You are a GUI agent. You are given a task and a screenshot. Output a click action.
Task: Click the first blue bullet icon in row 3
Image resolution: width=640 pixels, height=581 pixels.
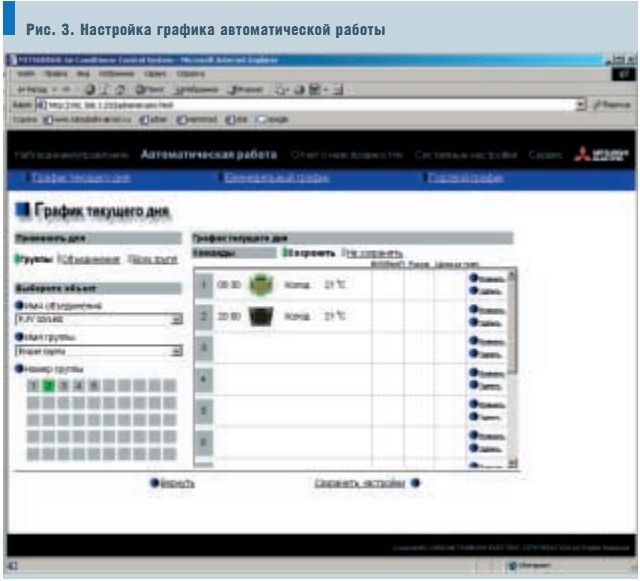(473, 341)
